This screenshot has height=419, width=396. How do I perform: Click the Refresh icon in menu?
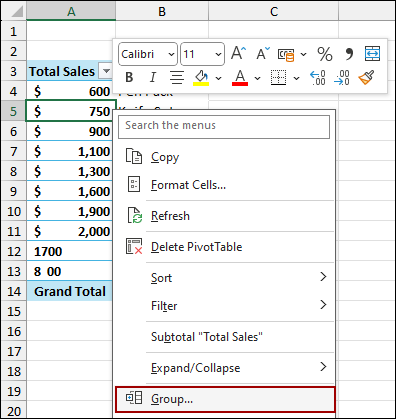pyautogui.click(x=135, y=215)
